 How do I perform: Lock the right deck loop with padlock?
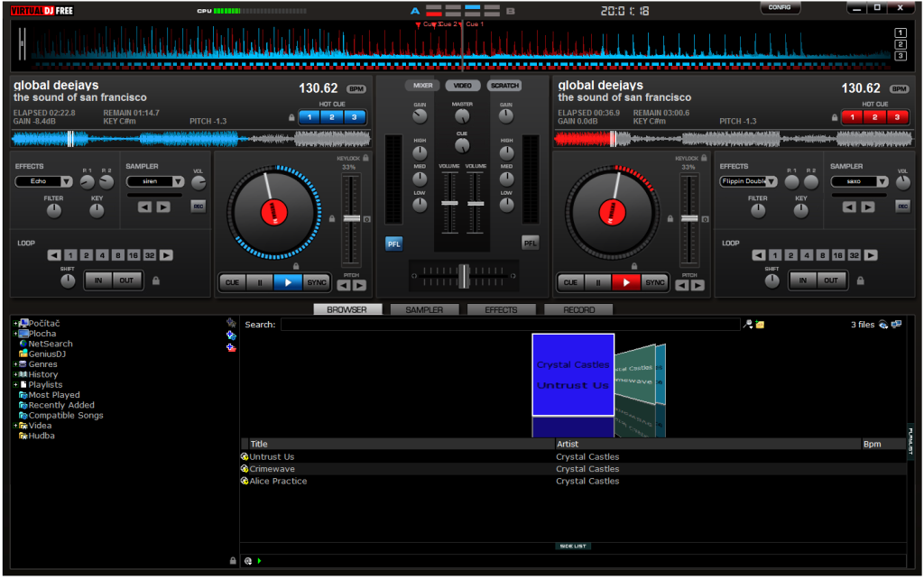(x=860, y=280)
